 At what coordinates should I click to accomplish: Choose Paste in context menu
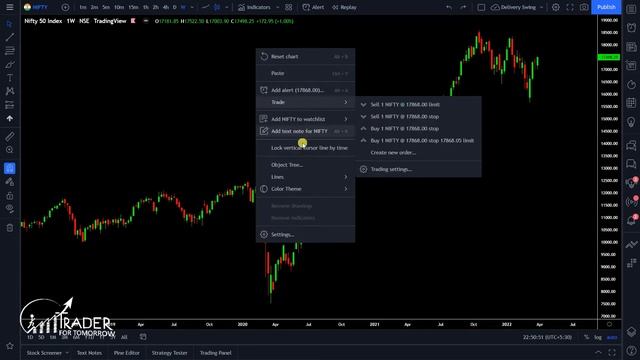pos(305,73)
